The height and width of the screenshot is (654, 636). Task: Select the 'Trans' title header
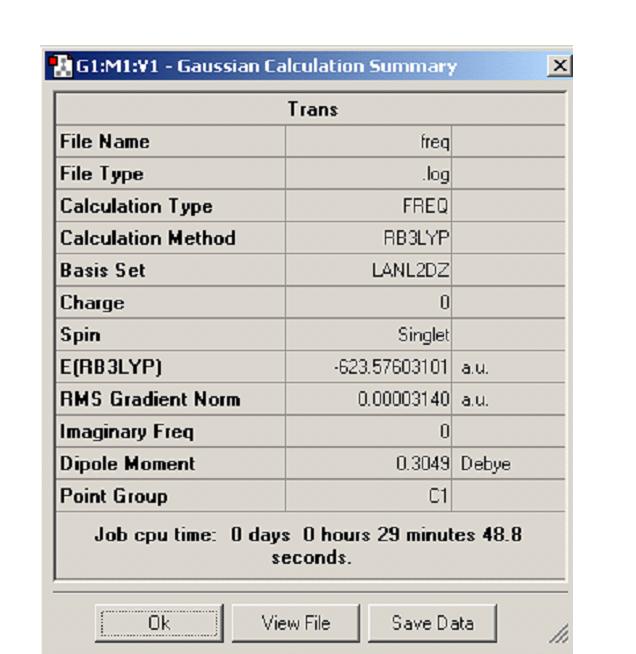click(313, 110)
